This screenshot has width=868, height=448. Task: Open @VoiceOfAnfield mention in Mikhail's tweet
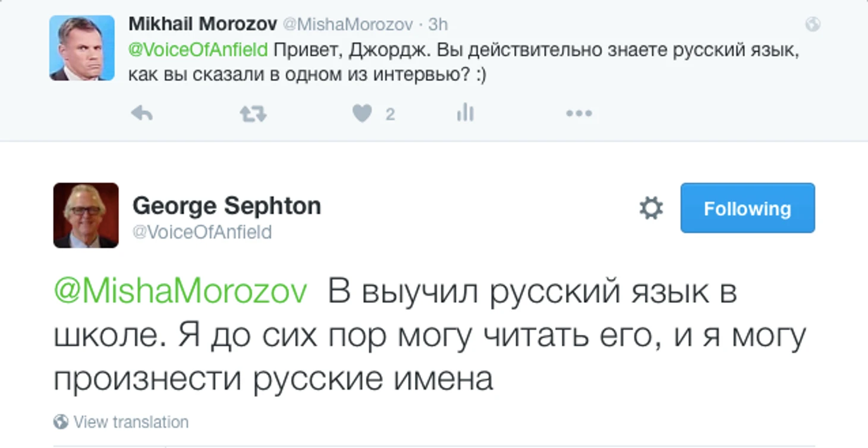coord(198,50)
